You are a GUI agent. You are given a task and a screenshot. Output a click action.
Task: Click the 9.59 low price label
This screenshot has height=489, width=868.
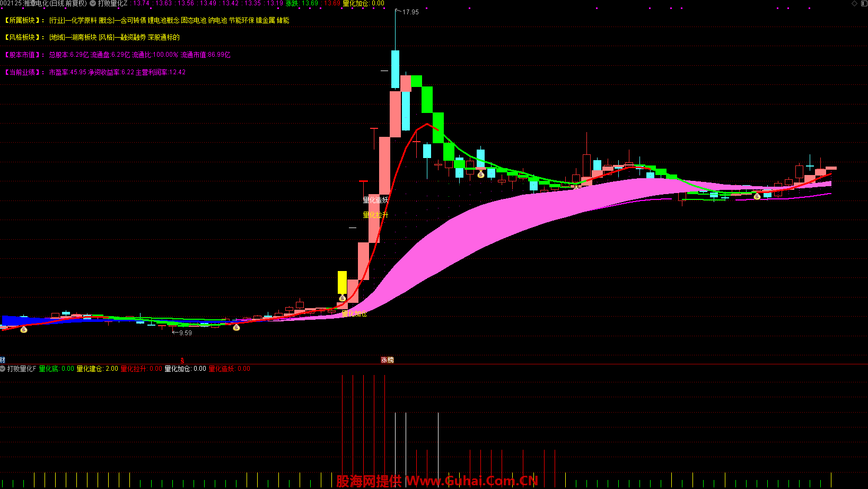tap(186, 333)
